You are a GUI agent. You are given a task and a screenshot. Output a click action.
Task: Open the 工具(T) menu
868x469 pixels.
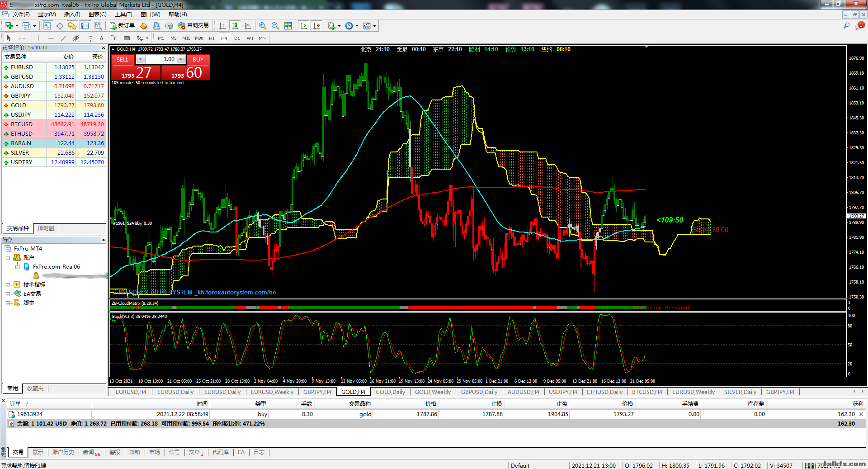click(123, 14)
